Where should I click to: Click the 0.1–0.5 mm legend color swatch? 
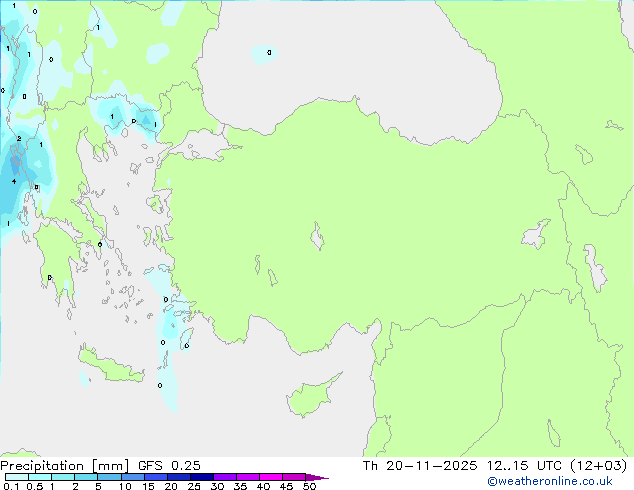coord(17,477)
